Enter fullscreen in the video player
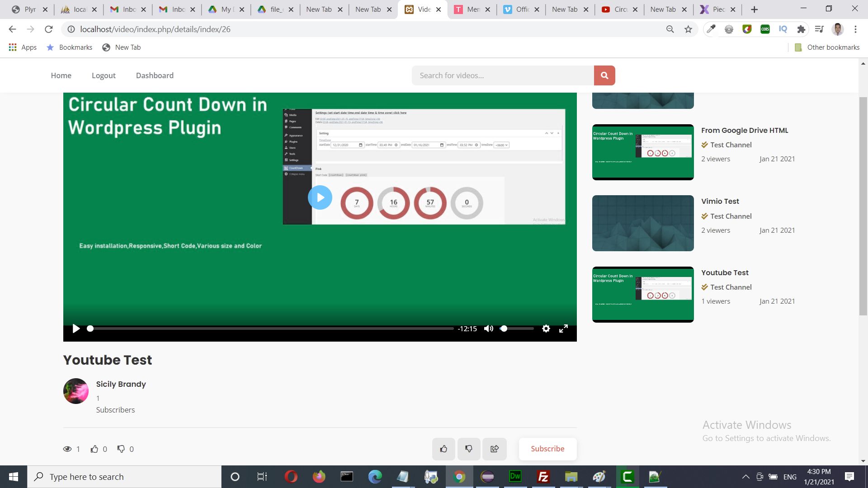This screenshot has height=488, width=868. tap(563, 328)
